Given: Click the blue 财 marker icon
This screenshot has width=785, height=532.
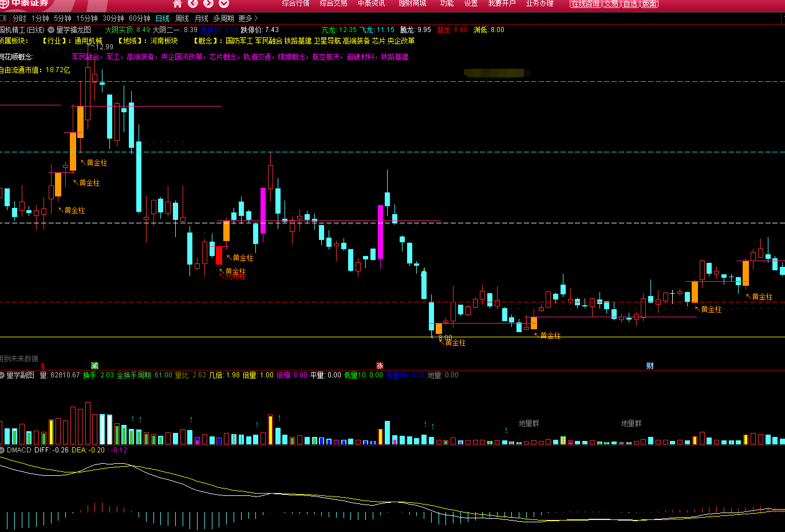Looking at the screenshot, I should (x=650, y=365).
